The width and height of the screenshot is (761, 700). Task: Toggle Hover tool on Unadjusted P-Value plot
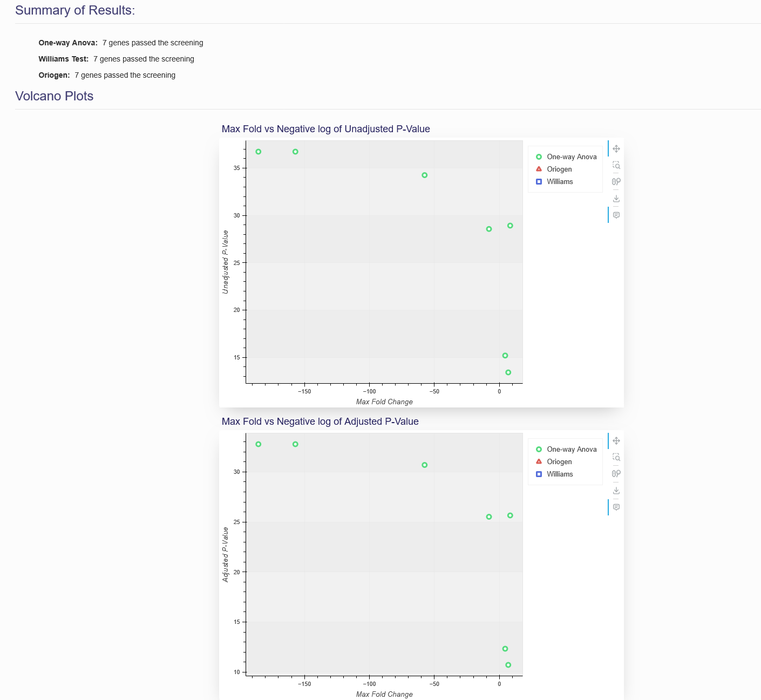click(x=616, y=215)
